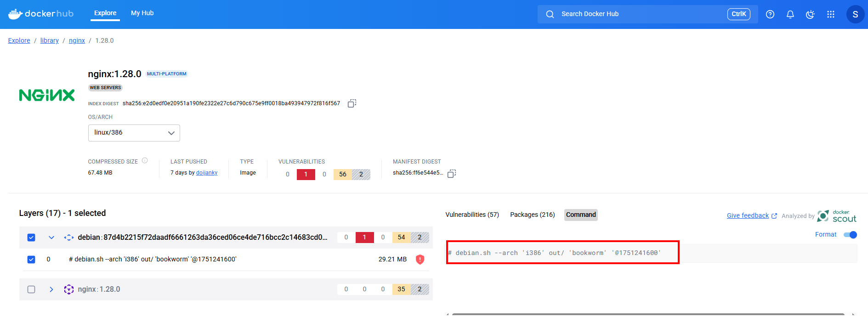The image size is (868, 334).
Task: Open the notifications bell
Action: [x=790, y=14]
